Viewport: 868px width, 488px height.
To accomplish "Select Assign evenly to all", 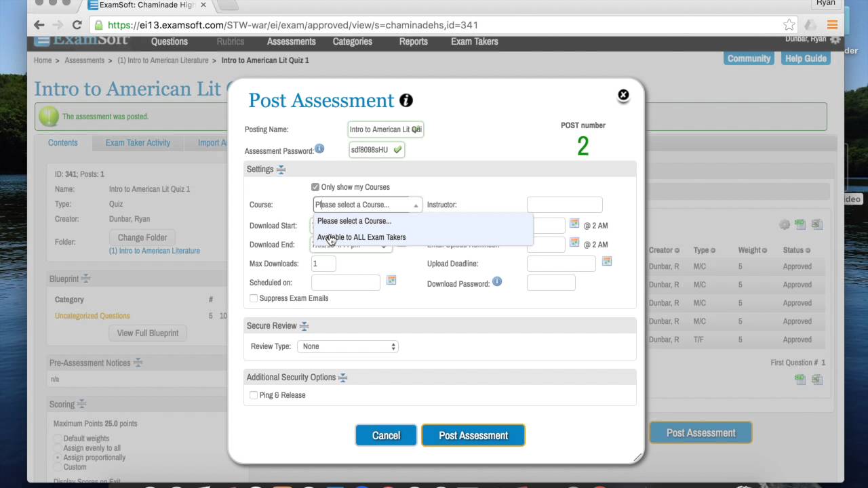I will (58, 448).
